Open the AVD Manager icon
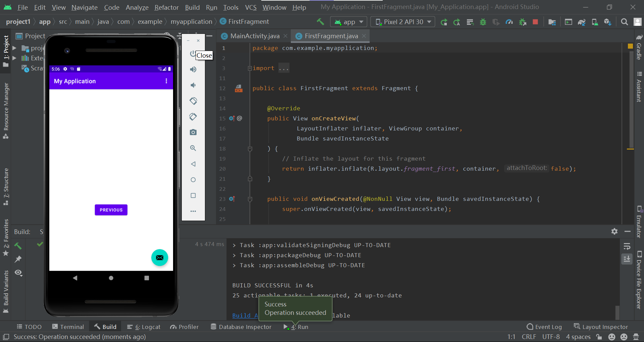Screen dimensions: 644x342 coord(595,22)
